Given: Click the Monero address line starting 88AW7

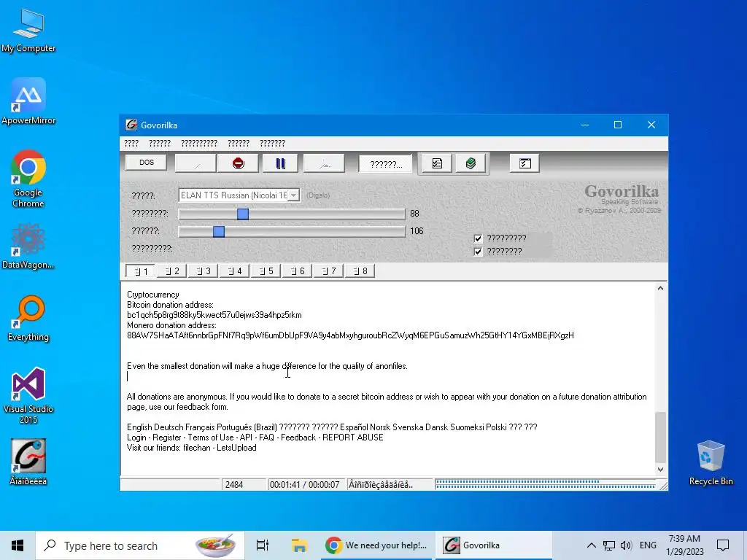Looking at the screenshot, I should pos(350,335).
